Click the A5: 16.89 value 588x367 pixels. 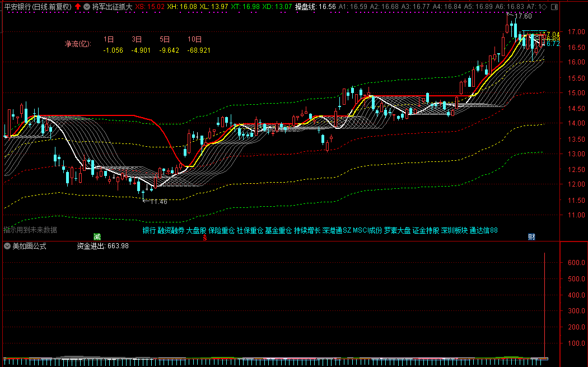(x=478, y=7)
